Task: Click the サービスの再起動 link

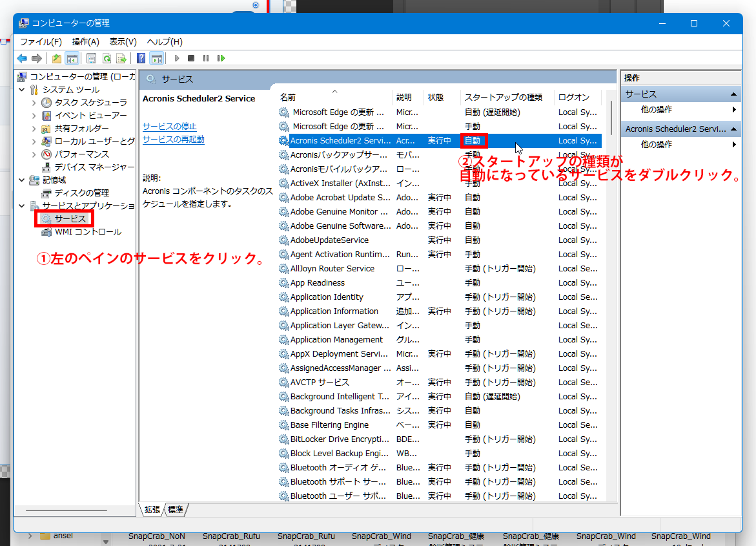Action: tap(174, 140)
